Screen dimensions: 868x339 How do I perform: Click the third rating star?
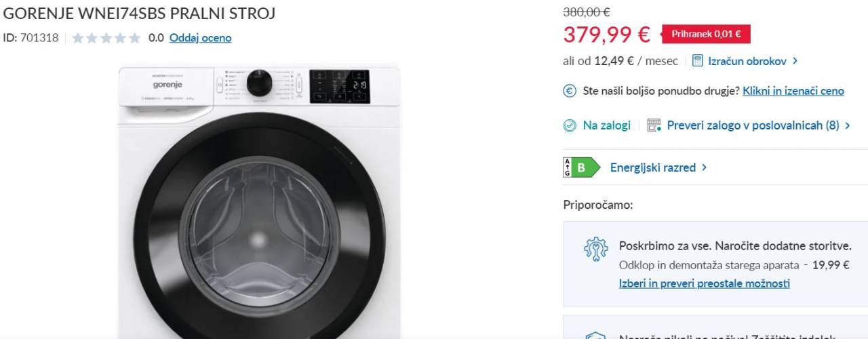click(x=106, y=38)
